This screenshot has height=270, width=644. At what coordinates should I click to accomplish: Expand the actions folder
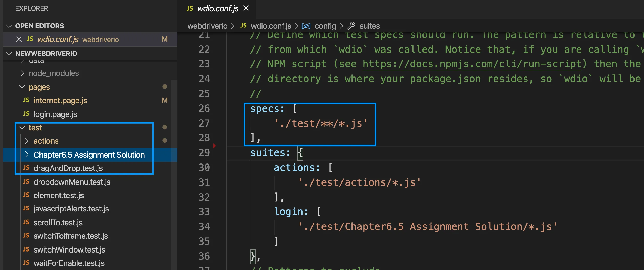click(x=27, y=141)
